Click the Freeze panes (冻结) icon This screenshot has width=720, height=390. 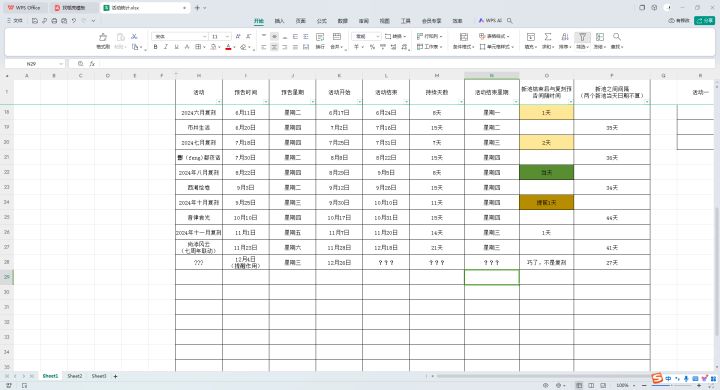point(600,37)
